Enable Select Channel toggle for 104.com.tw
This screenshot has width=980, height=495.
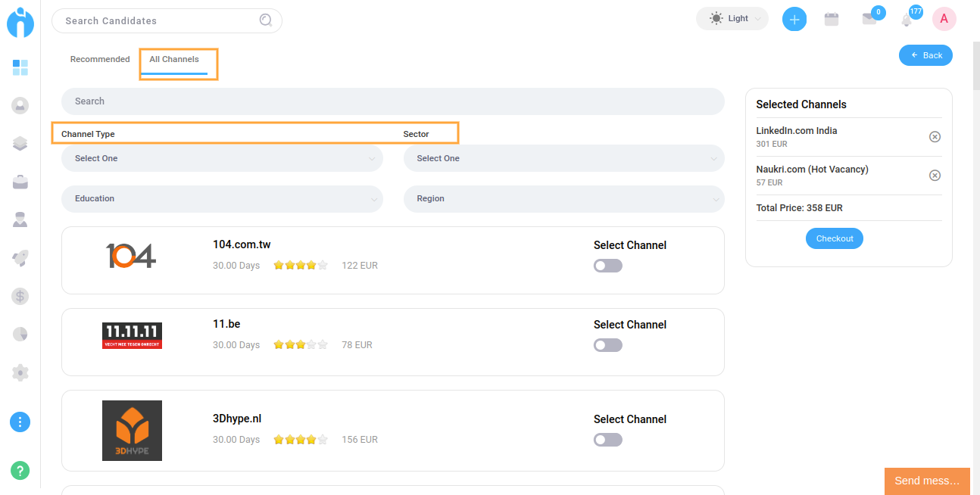coord(607,266)
